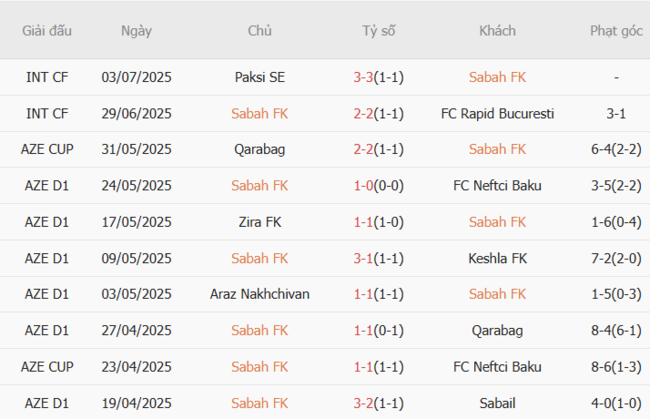Open the Paksi SE team link
The height and width of the screenshot is (419, 650).
pos(260,77)
